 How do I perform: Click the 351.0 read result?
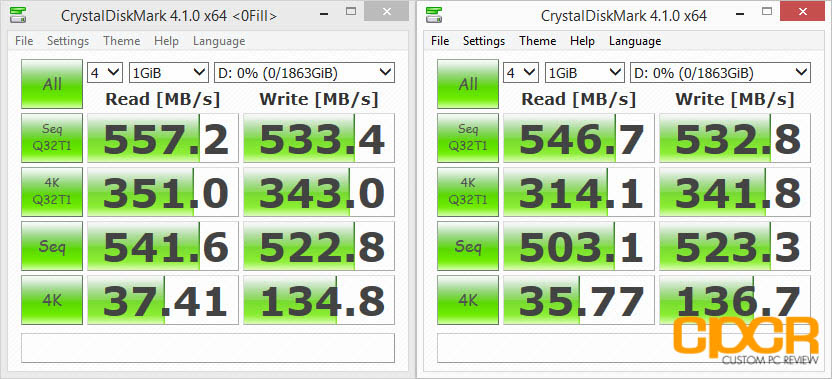coord(163,192)
